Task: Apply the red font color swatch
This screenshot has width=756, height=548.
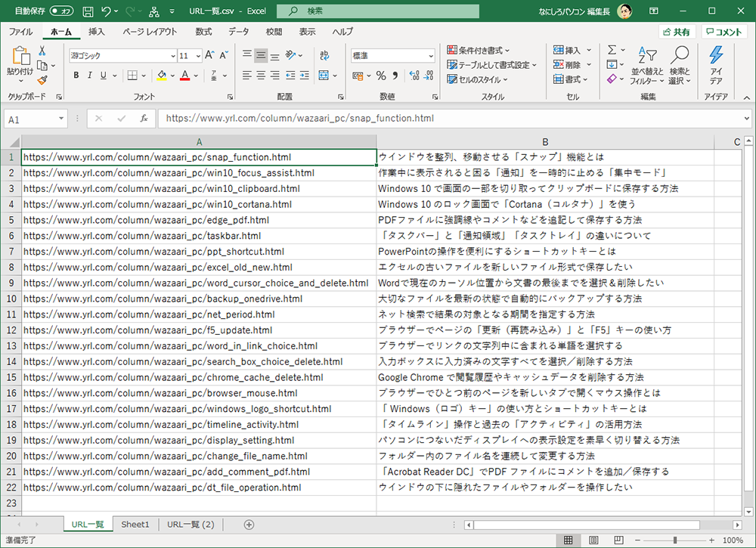Action: click(x=184, y=76)
